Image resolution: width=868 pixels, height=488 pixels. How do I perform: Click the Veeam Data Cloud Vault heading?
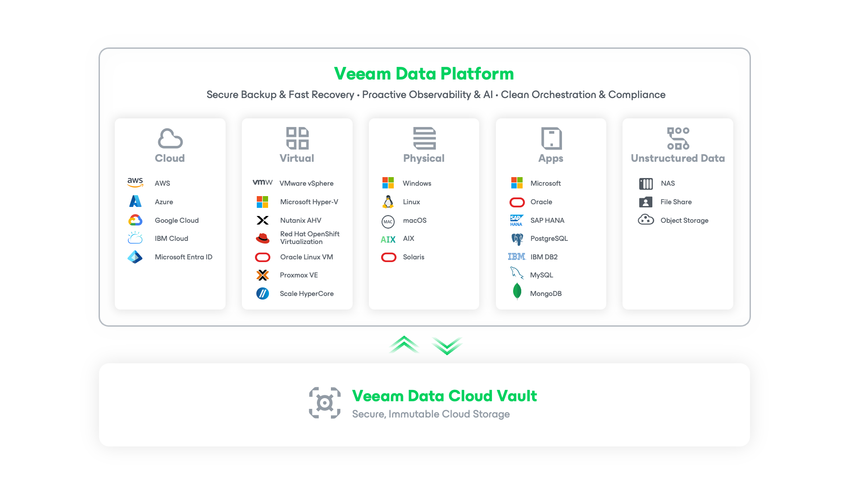coord(444,396)
